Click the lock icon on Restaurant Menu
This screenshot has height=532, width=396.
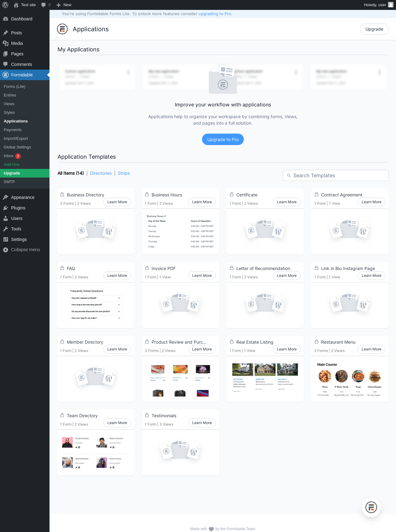(x=316, y=341)
